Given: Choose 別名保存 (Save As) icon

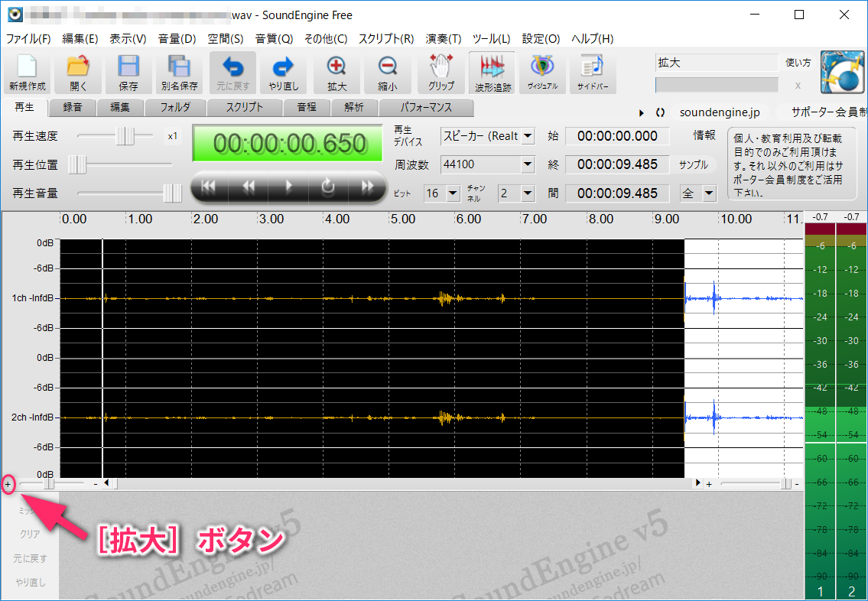Looking at the screenshot, I should 180,73.
